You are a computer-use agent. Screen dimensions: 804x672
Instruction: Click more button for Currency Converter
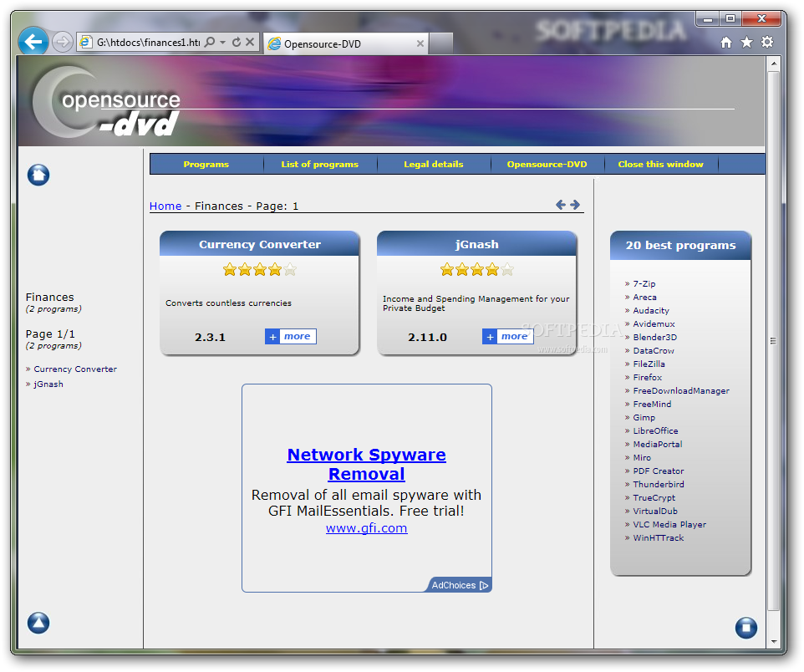point(291,337)
